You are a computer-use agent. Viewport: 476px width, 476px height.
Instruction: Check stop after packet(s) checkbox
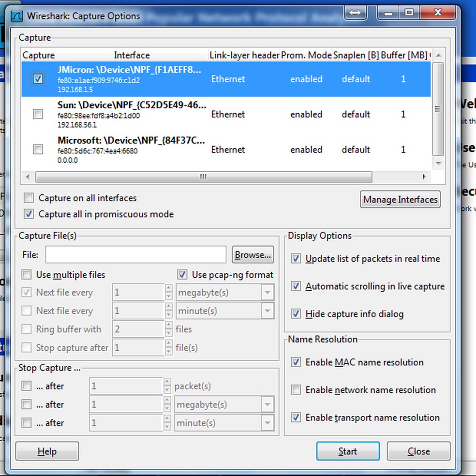tap(27, 386)
